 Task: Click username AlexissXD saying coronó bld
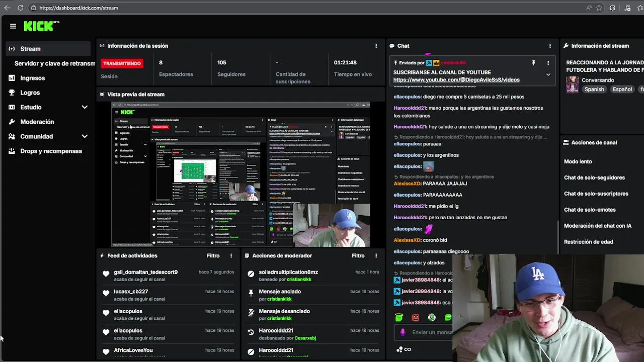pos(407,240)
